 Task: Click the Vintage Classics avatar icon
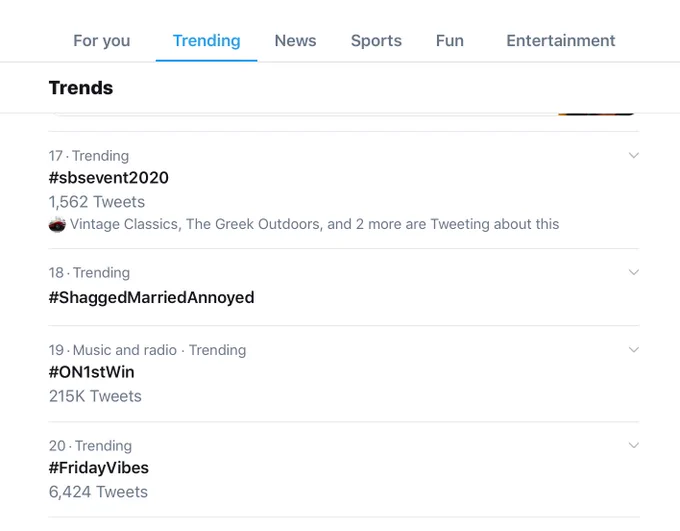pyautogui.click(x=57, y=224)
